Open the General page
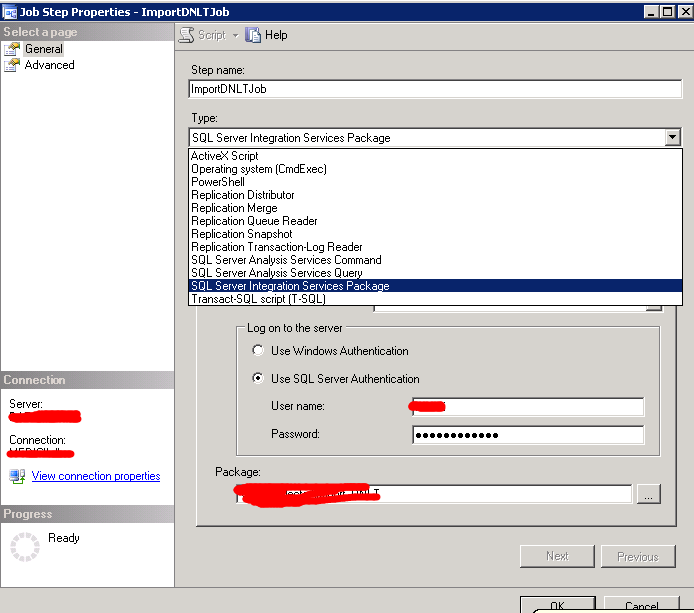 tap(43, 49)
